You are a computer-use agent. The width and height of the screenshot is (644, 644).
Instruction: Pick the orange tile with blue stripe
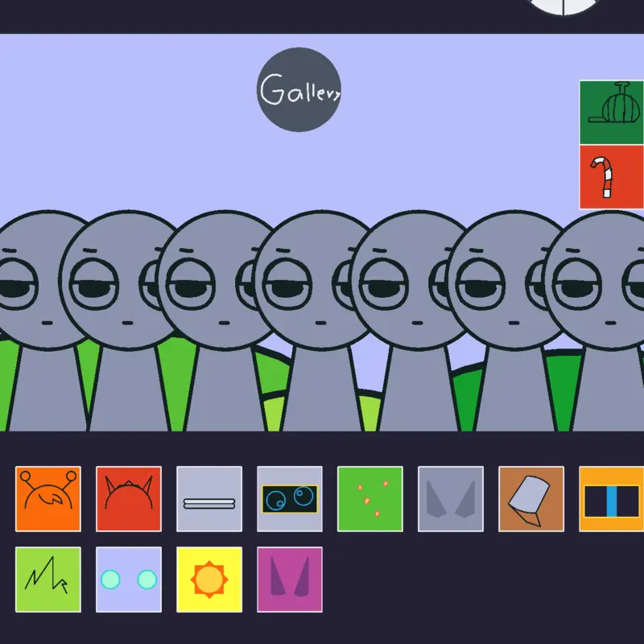coord(612,498)
